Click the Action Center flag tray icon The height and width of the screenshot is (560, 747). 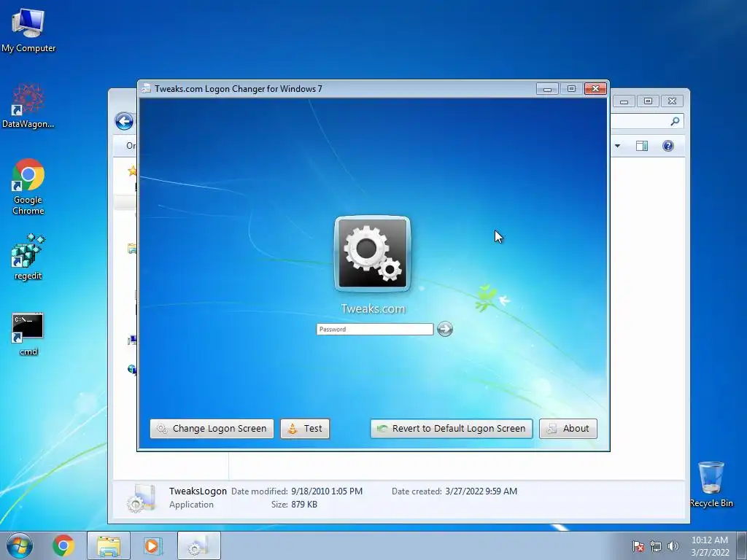coord(638,546)
